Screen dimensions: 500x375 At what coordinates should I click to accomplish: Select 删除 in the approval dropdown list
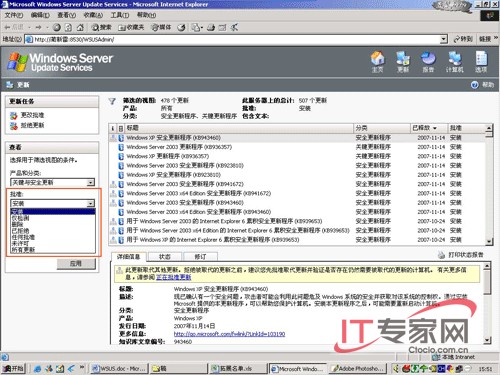coord(53,224)
